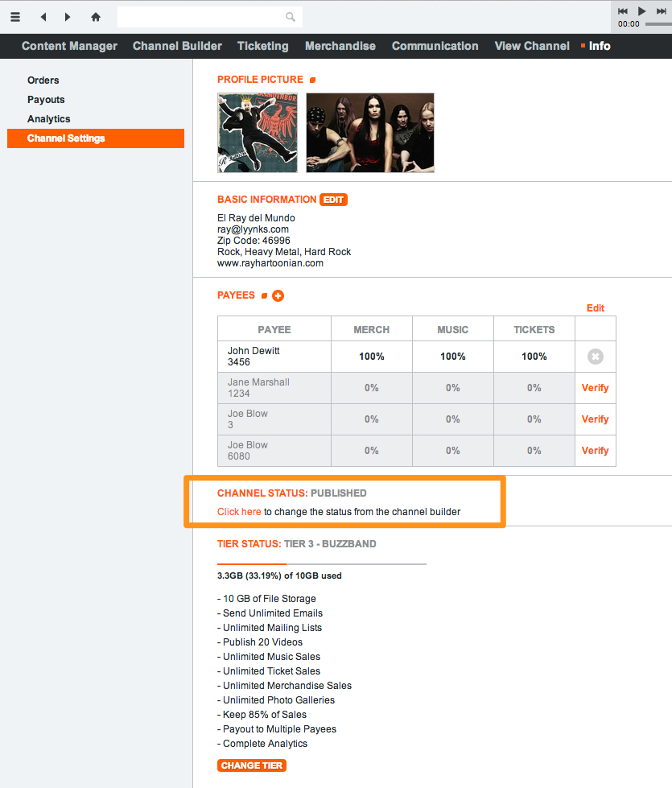This screenshot has width=672, height=788.
Task: Open the Channel Builder tab
Action: point(177,46)
